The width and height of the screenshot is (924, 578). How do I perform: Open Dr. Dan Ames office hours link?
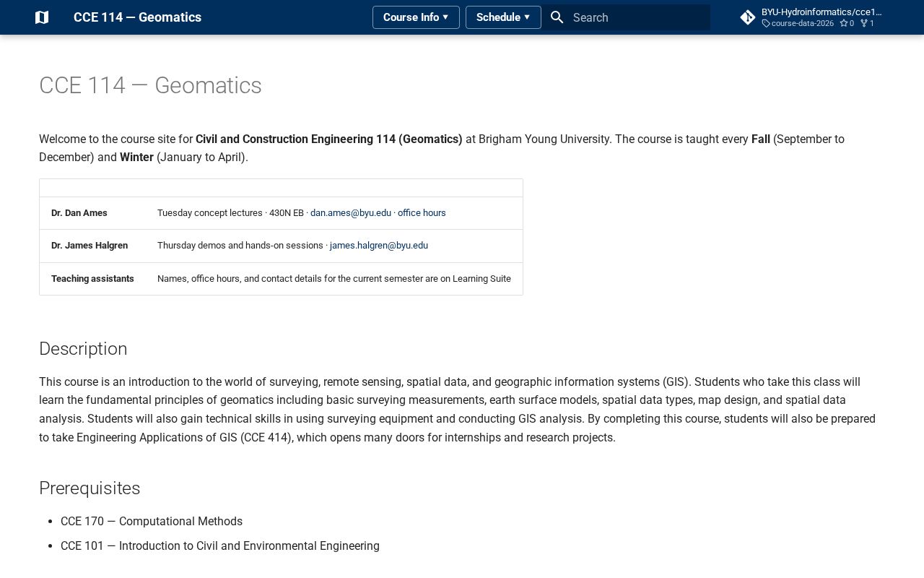click(422, 213)
